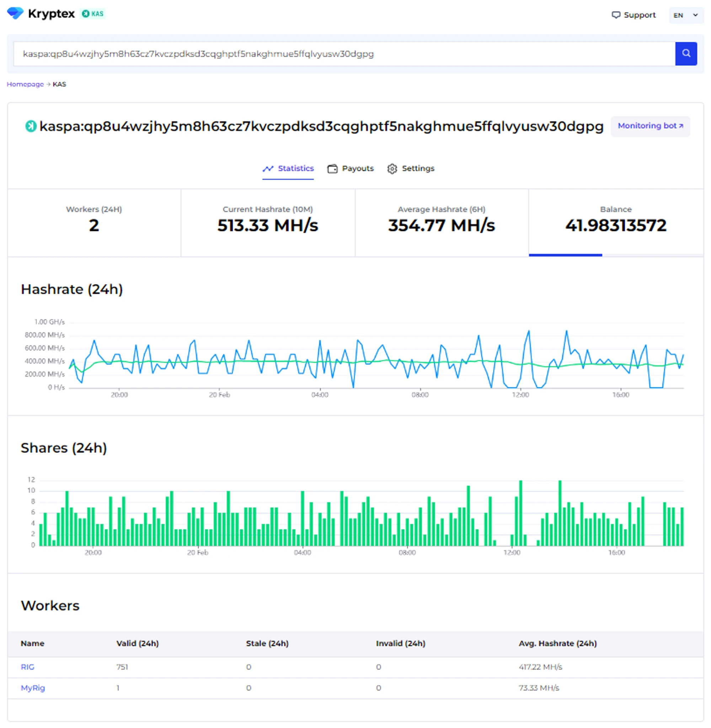Viewport: 711px width, 728px height.
Task: Click the Avg. Hashrate (24h) column header
Action: (x=557, y=643)
